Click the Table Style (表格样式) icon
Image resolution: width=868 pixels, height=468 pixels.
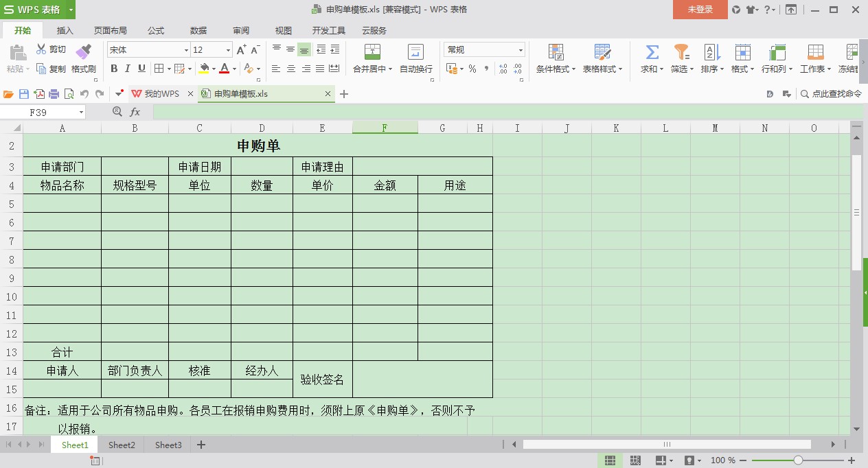[x=602, y=59]
